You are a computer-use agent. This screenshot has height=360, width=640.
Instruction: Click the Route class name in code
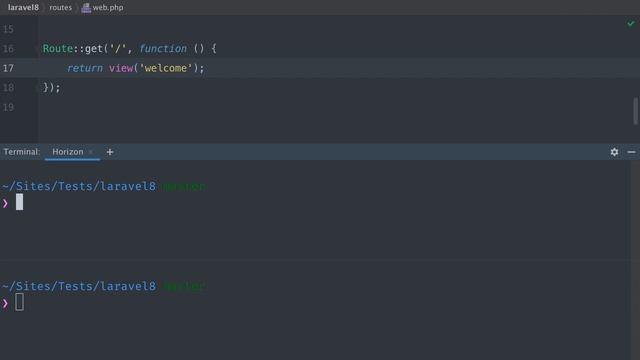tap(58, 49)
